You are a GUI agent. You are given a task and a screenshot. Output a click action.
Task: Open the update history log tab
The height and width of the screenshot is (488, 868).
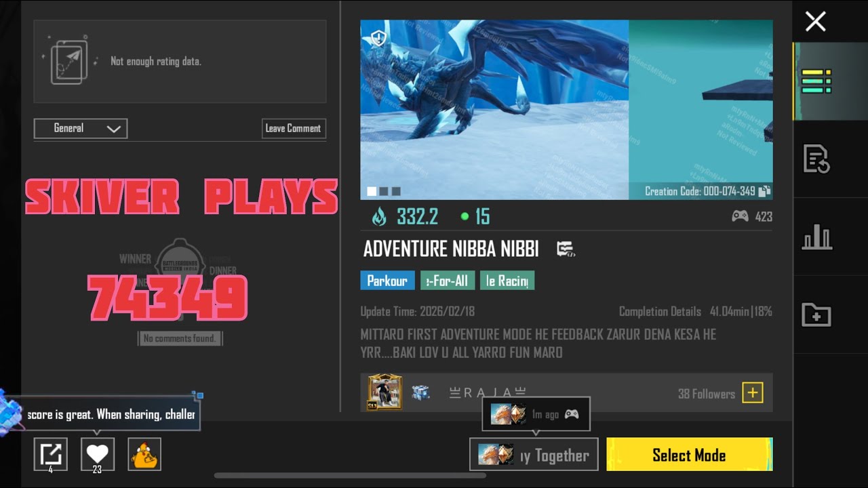816,159
